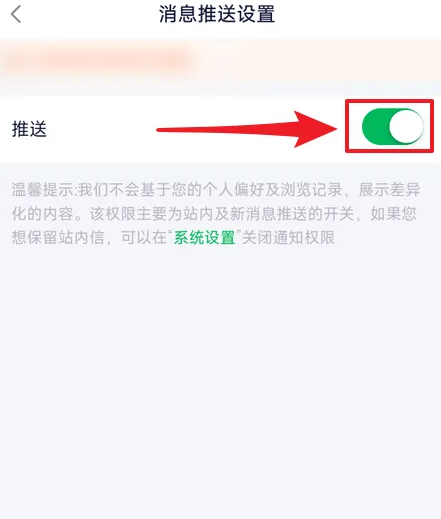441x519 pixels.
Task: Tap the 推送 settings row white area
Action: click(x=220, y=129)
